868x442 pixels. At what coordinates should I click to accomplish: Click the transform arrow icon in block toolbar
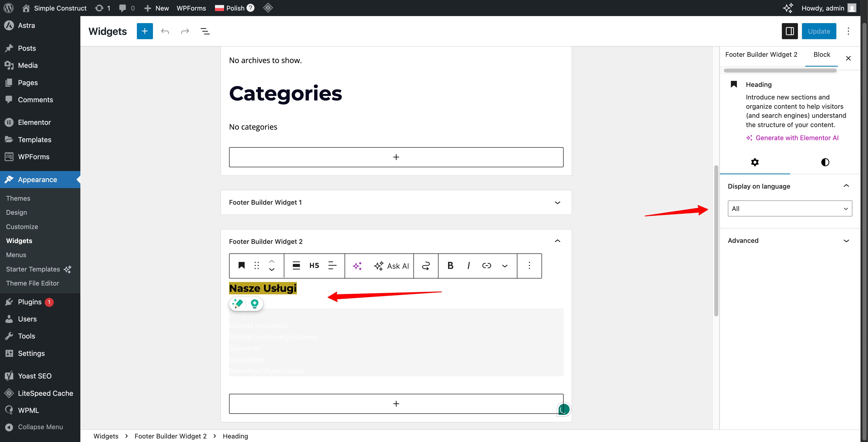[x=426, y=266]
